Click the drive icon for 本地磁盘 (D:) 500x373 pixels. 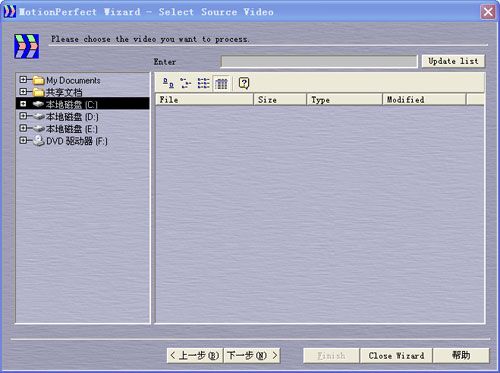[39, 116]
